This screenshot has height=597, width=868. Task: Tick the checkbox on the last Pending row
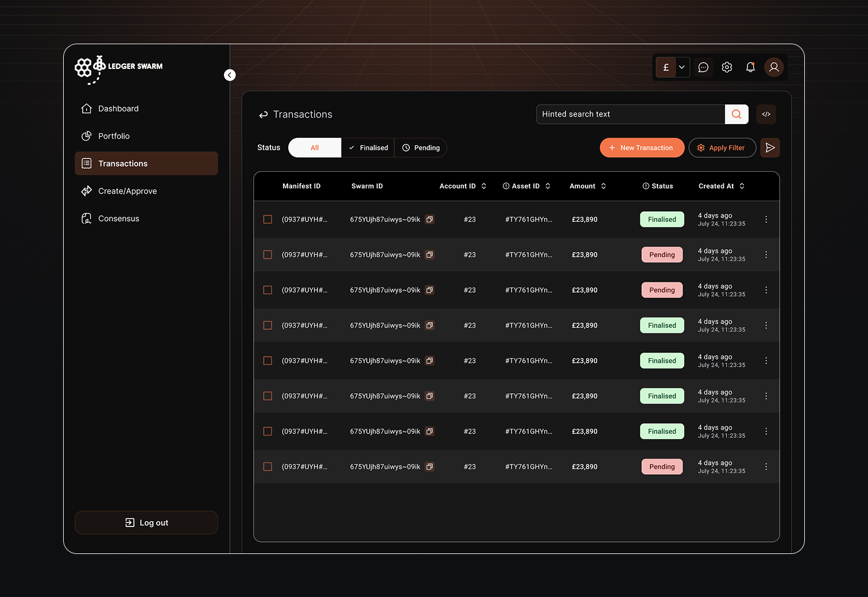click(x=268, y=467)
